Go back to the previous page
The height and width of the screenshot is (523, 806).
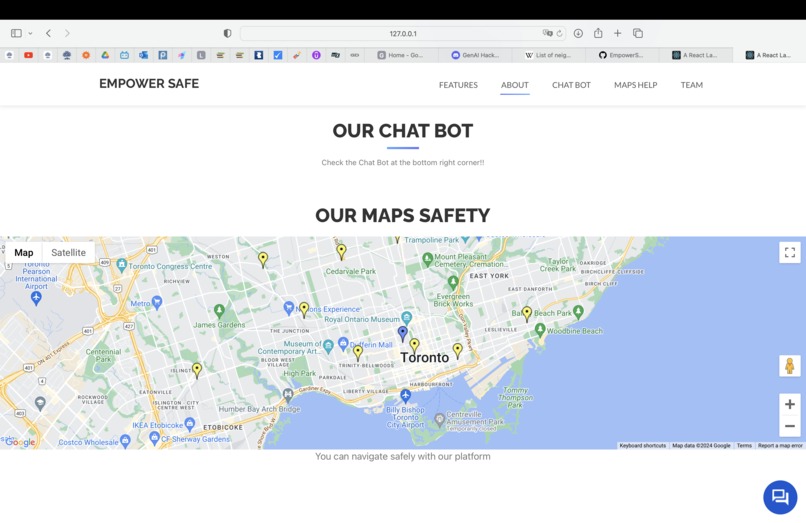click(x=48, y=33)
